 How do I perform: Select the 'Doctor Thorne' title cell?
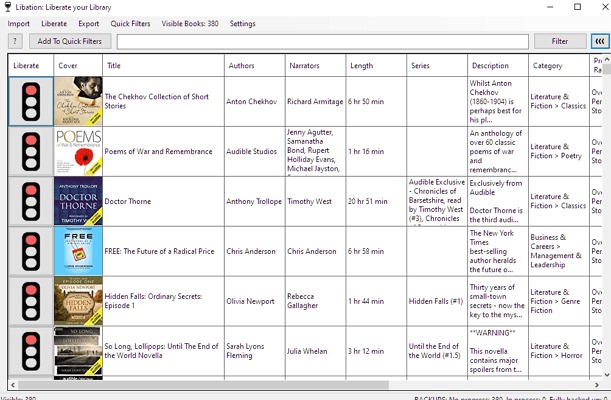(x=163, y=201)
